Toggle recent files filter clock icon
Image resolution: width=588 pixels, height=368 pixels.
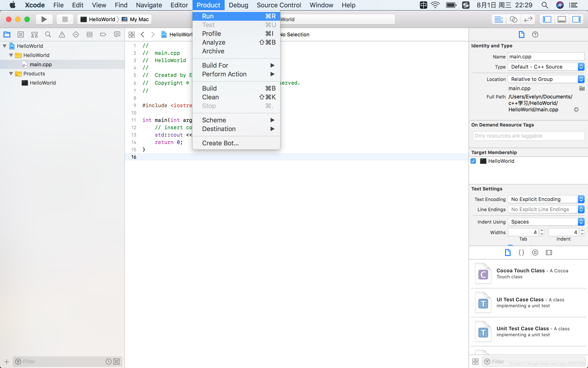click(108, 362)
